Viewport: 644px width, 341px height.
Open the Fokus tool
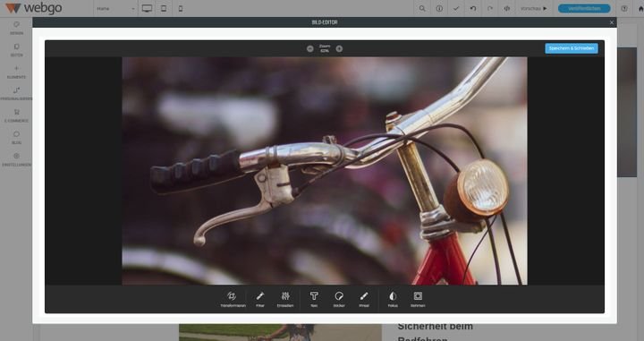(393, 300)
